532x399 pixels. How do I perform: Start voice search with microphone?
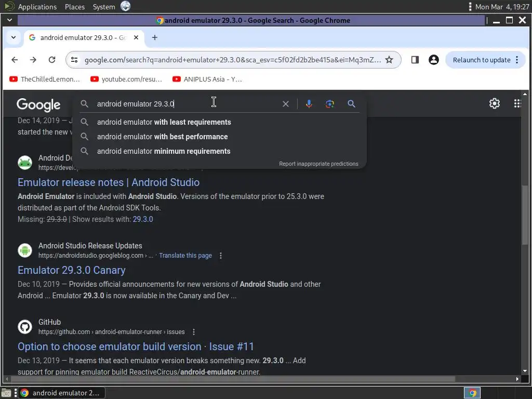point(309,104)
